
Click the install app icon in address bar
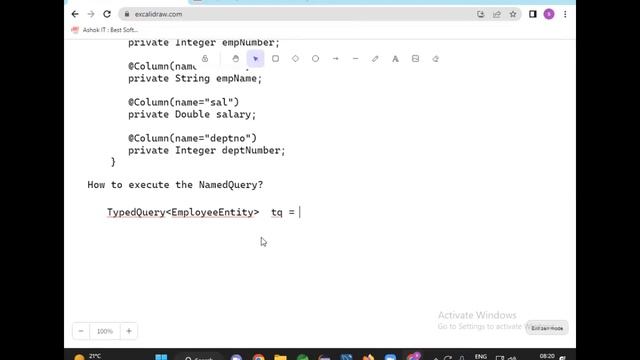[x=481, y=14]
